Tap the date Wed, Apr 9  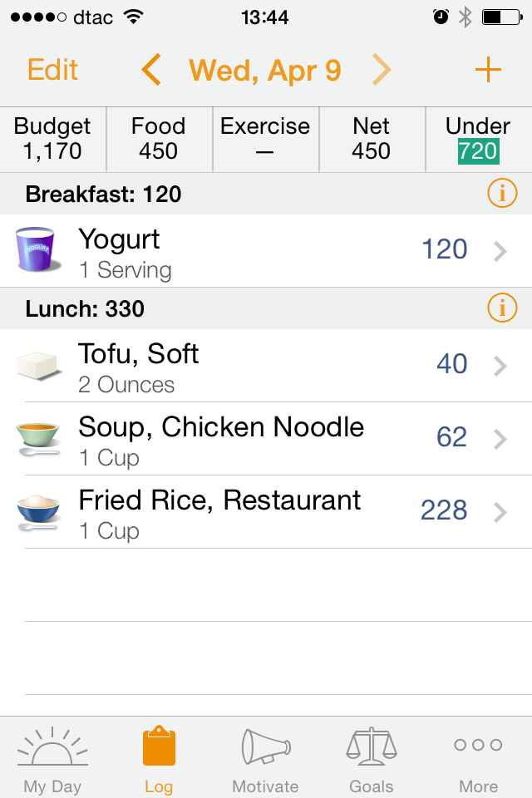[264, 70]
